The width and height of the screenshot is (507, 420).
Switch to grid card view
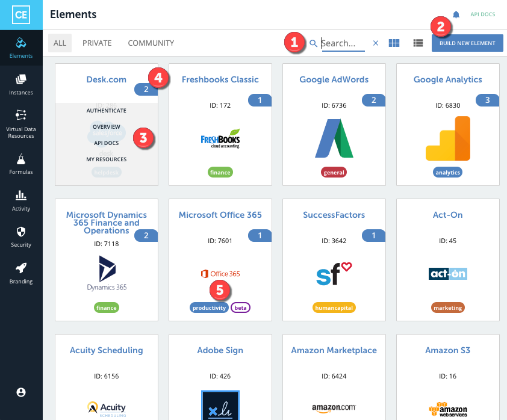394,43
